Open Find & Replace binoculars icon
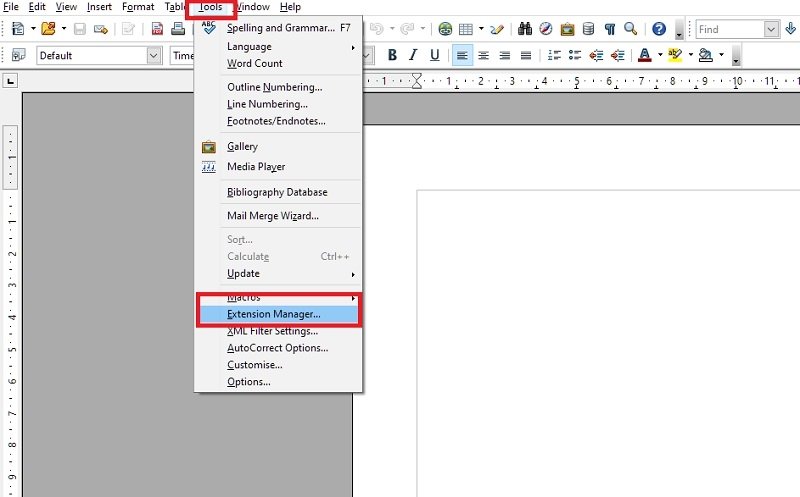 [524, 29]
